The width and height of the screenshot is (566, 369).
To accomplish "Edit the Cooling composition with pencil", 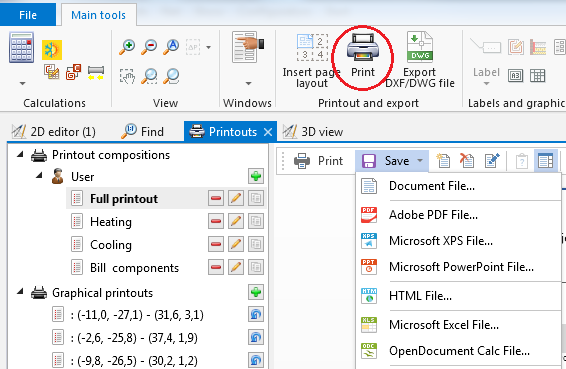I will click(x=236, y=244).
